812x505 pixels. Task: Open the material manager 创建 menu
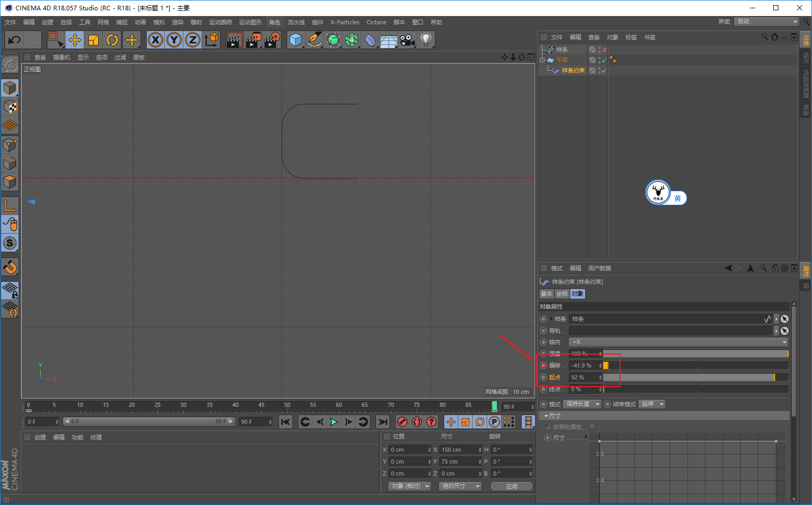click(x=40, y=437)
